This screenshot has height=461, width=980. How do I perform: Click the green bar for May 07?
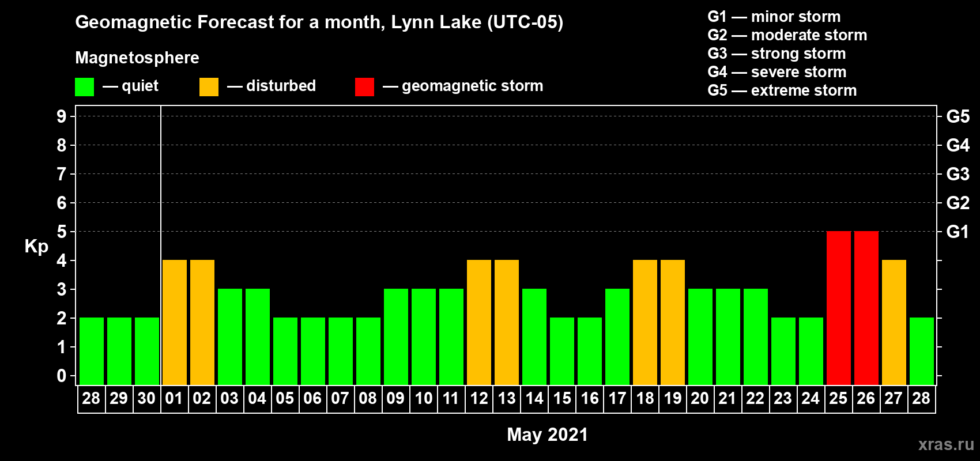coord(341,351)
